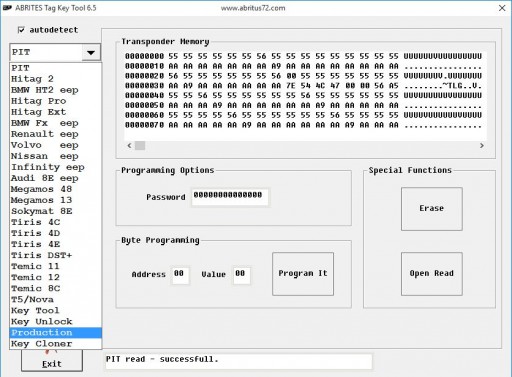Viewport: 512px width, 377px height.
Task: Choose Megamos 48 transponder
Action: pyautogui.click(x=55, y=189)
